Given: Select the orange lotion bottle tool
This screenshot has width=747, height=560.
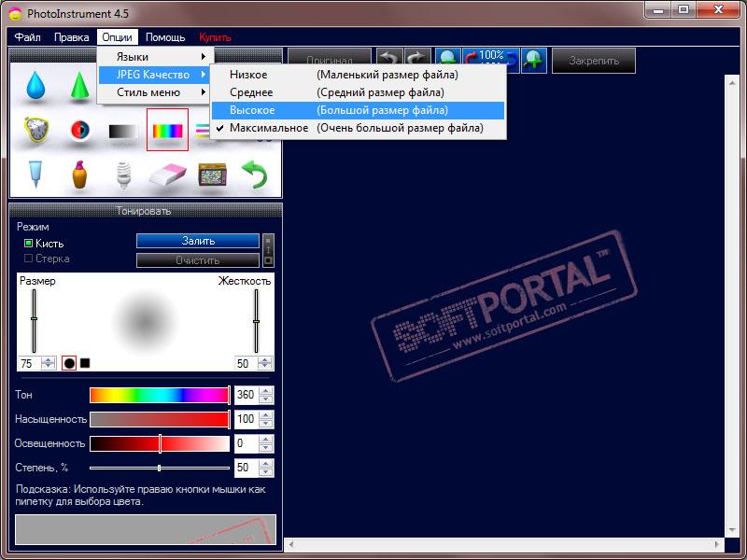Looking at the screenshot, I should click(79, 175).
